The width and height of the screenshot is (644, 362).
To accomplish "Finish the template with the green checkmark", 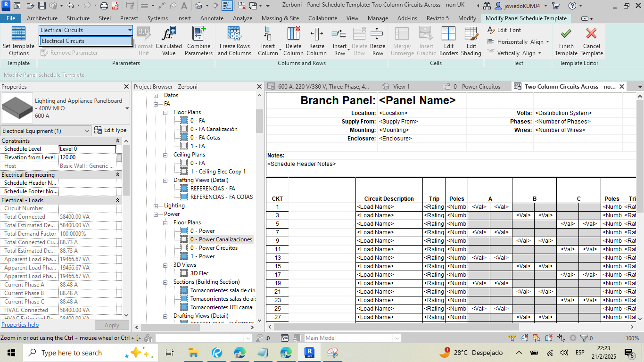I will pyautogui.click(x=566, y=41).
